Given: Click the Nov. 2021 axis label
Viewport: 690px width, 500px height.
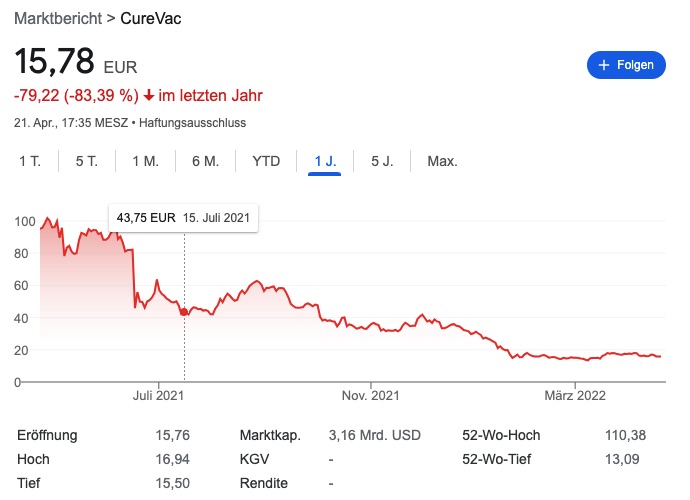Looking at the screenshot, I should [x=370, y=396].
